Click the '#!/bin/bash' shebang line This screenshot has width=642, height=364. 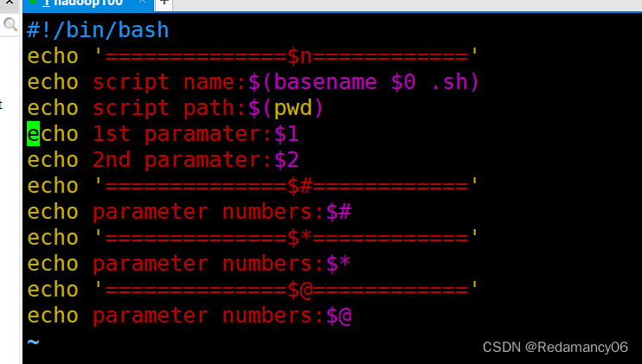(x=98, y=30)
